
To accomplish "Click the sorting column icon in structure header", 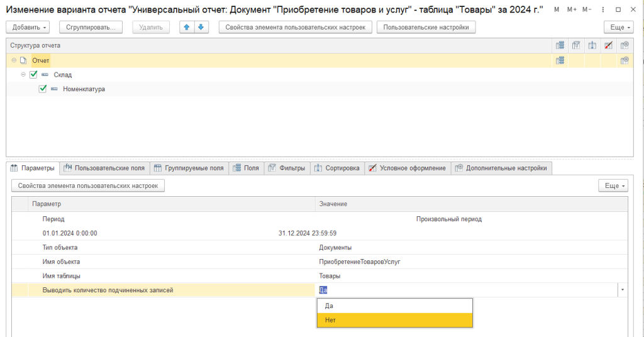I will tap(592, 45).
